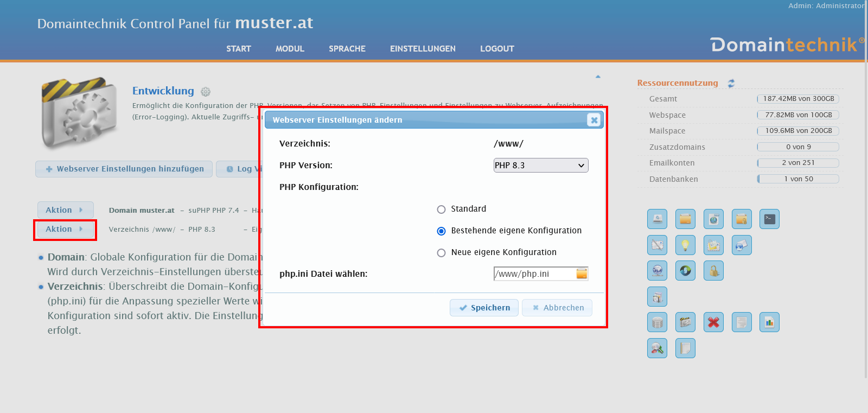Choose Neue eigene Konfiguration radio button

point(441,253)
